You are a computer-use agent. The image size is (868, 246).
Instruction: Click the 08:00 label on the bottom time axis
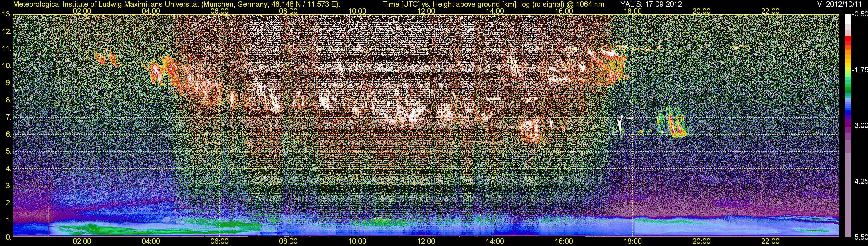pyautogui.click(x=288, y=241)
